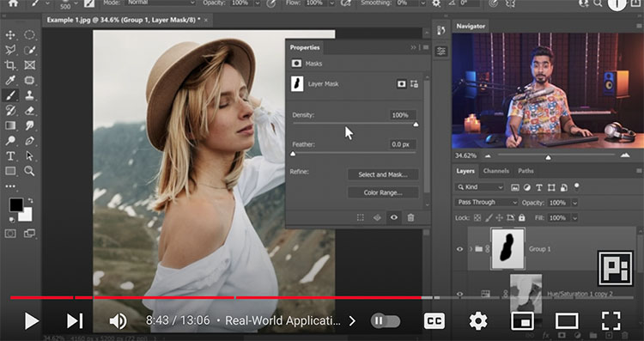Delete the mask with trash icon in Properties

[410, 218]
